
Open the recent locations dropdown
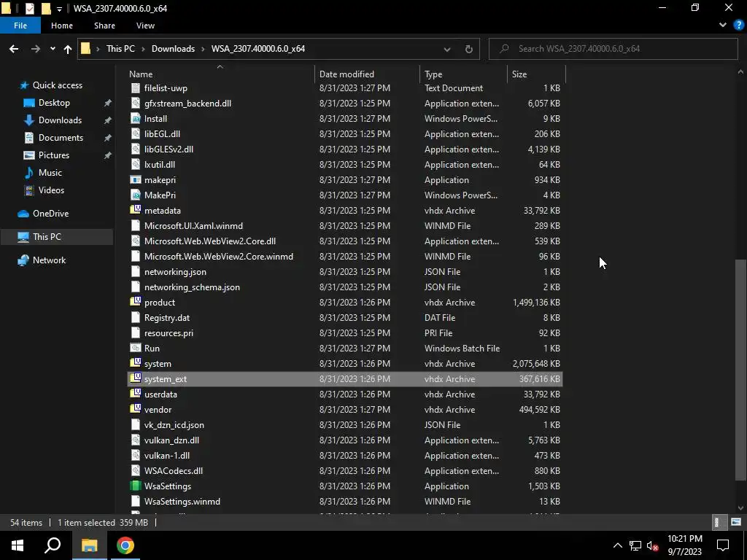tap(53, 49)
